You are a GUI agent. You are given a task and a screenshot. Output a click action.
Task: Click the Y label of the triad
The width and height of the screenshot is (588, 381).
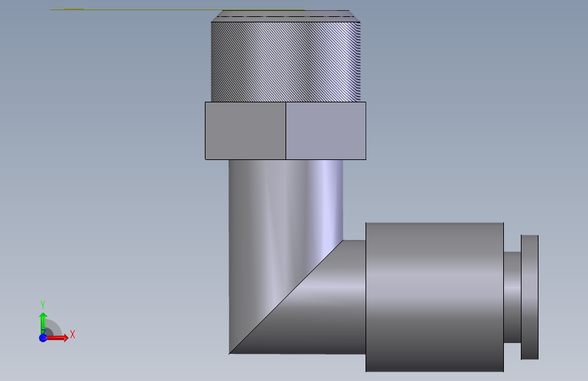click(x=43, y=305)
